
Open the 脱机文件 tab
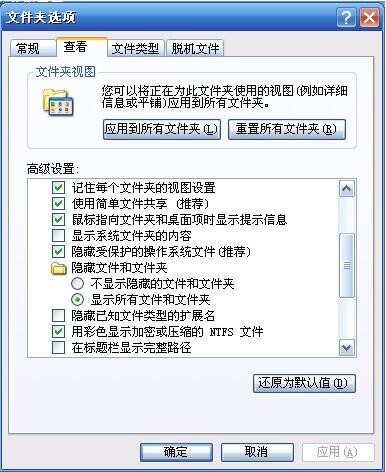tap(195, 49)
